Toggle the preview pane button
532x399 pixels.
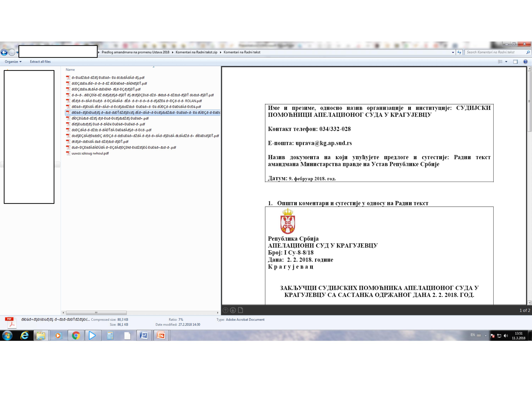click(x=515, y=62)
